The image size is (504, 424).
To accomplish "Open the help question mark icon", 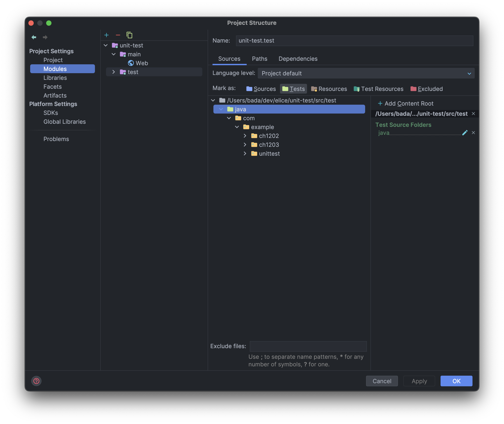I will (x=36, y=381).
